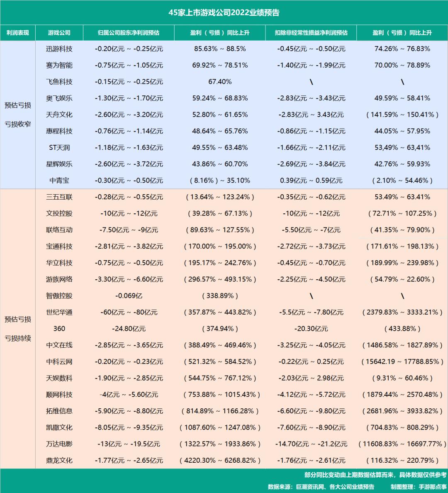Select the -60亿元 ~ -80亿元 cell
This screenshot has width=448, height=493.
[129, 312]
